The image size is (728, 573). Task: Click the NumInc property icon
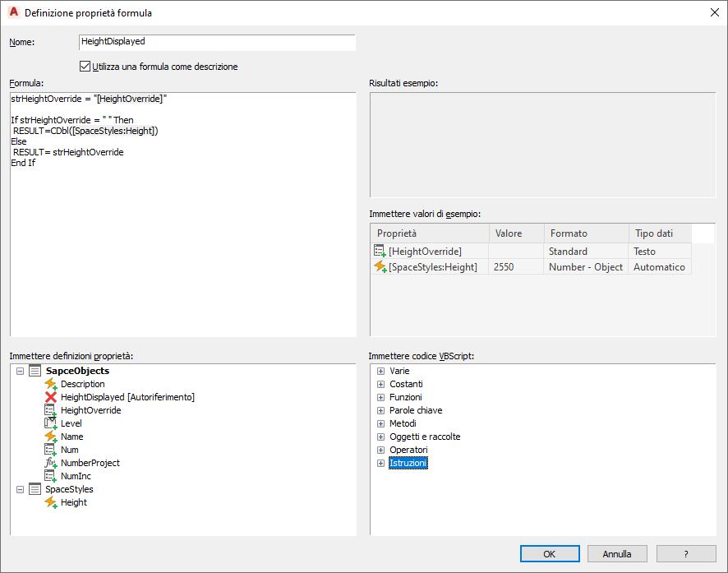coord(51,476)
